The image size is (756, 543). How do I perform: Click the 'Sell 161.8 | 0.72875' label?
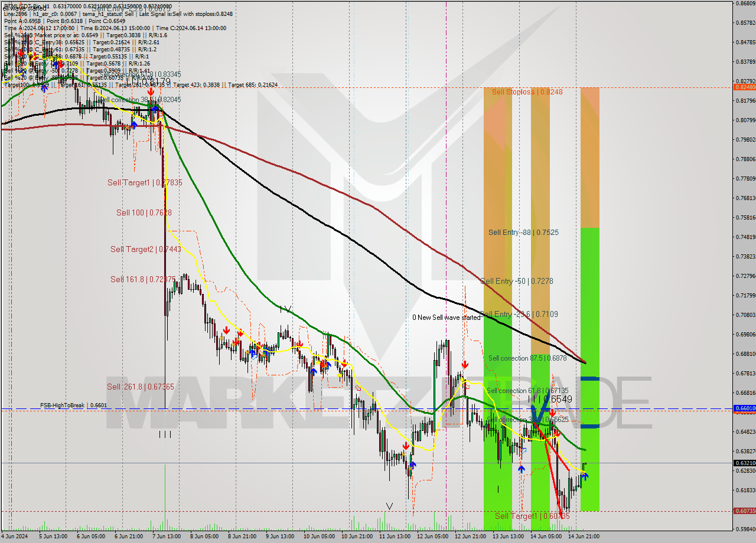(142, 279)
